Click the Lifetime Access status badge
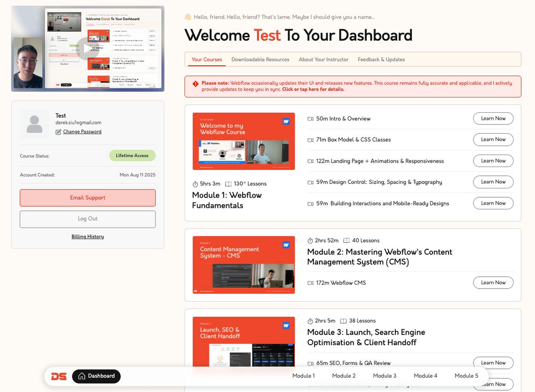Image resolution: width=535 pixels, height=392 pixels. pyautogui.click(x=132, y=155)
